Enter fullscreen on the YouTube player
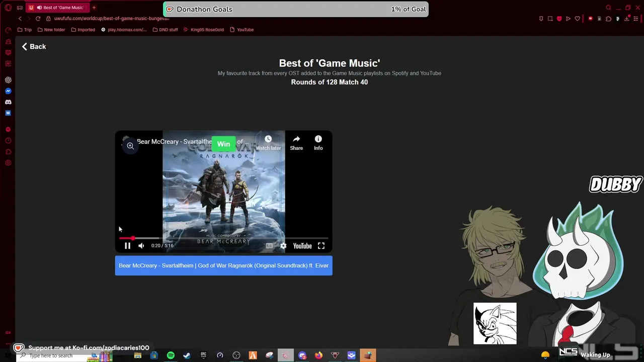Viewport: 644px width, 362px height. [321, 246]
